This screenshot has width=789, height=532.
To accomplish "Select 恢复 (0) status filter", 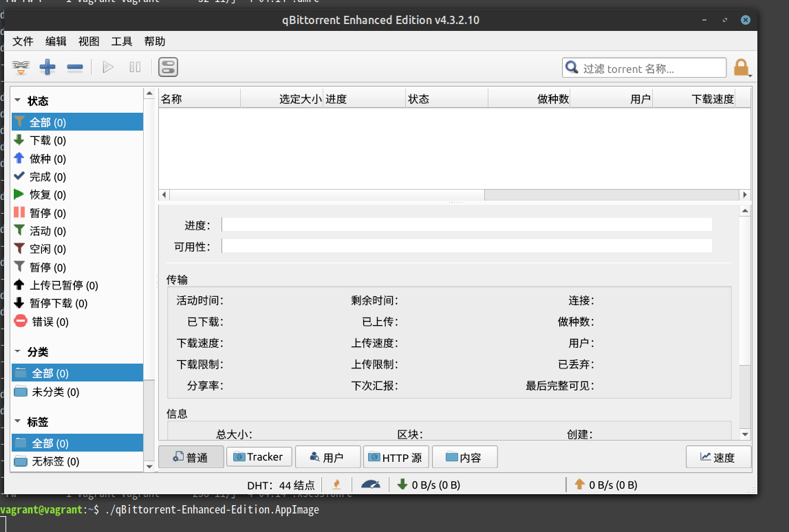I will tap(78, 195).
